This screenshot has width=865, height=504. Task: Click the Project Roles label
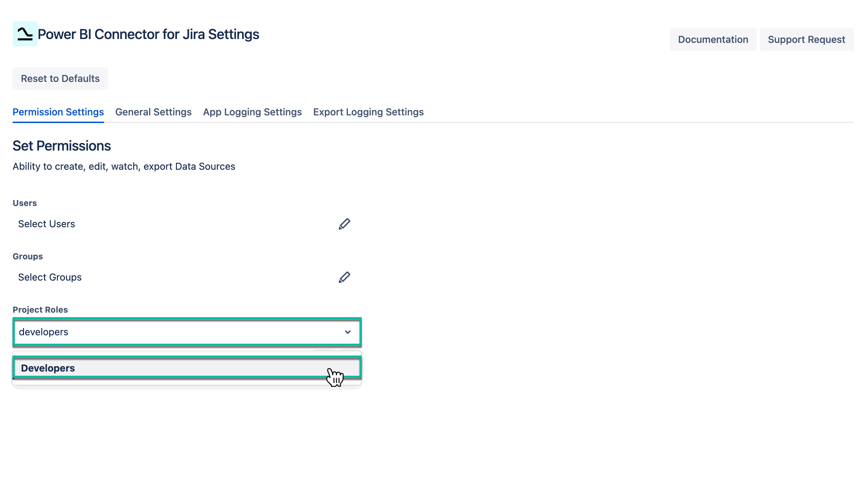40,309
